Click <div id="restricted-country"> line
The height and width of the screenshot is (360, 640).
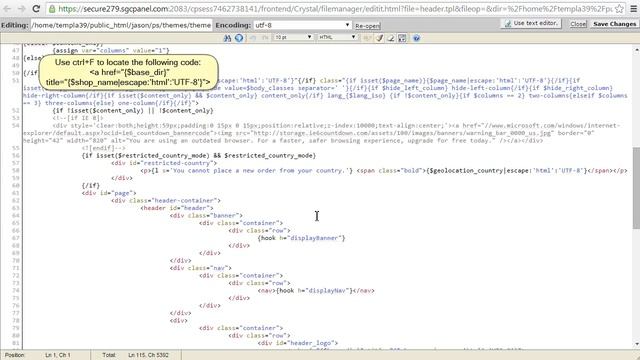[164, 163]
